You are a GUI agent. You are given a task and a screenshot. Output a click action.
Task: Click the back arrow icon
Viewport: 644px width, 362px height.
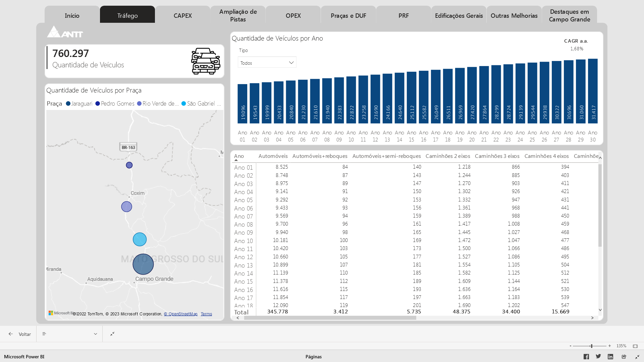tap(11, 334)
